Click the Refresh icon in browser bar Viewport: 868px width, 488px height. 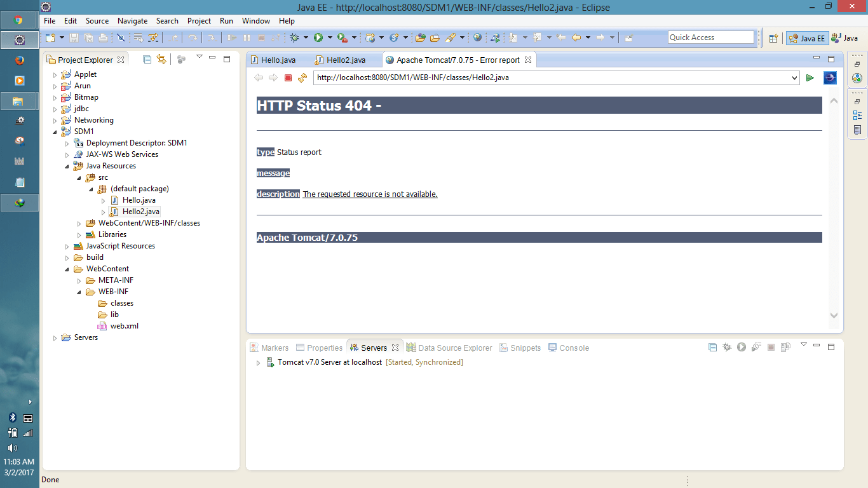302,78
